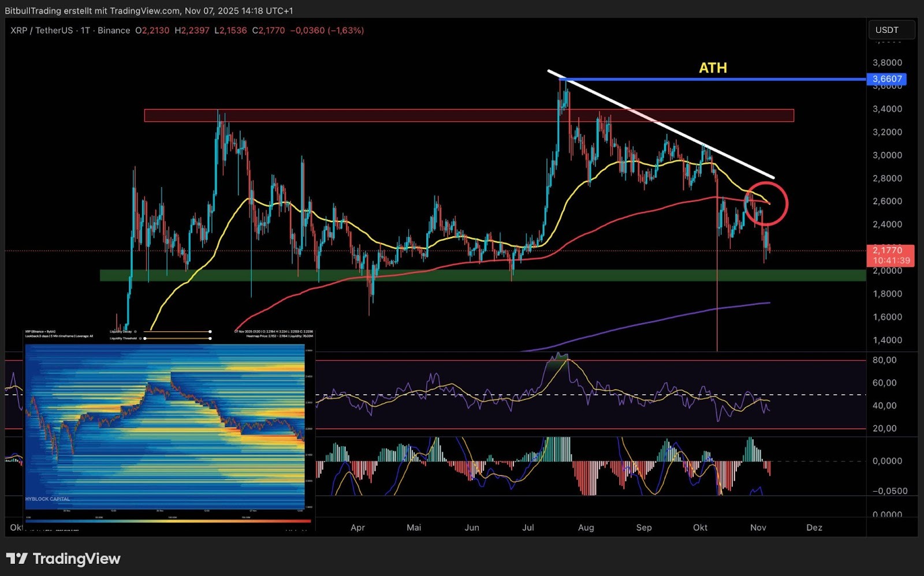Click the left handle of Liquidity Threshold slider

click(145, 338)
